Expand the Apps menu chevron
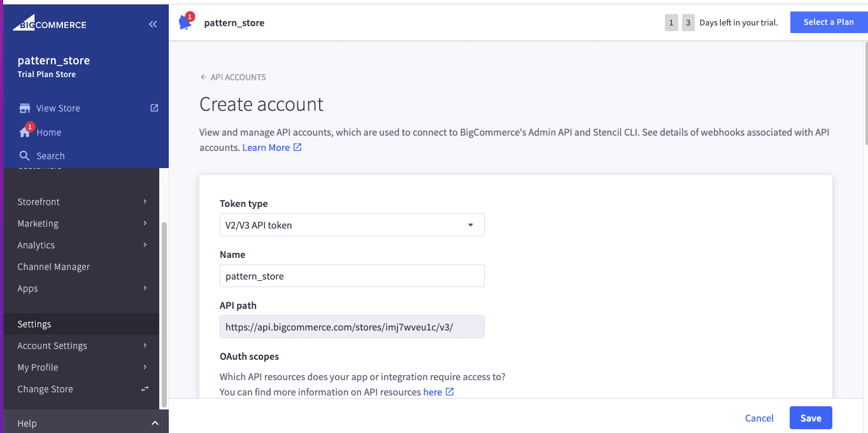Image resolution: width=868 pixels, height=433 pixels. [145, 288]
